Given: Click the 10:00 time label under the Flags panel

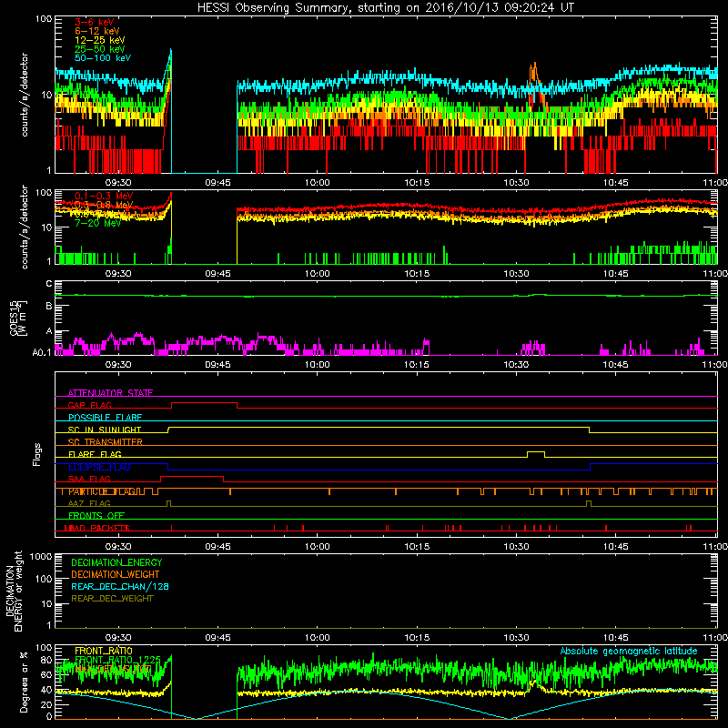Looking at the screenshot, I should click(x=317, y=547).
